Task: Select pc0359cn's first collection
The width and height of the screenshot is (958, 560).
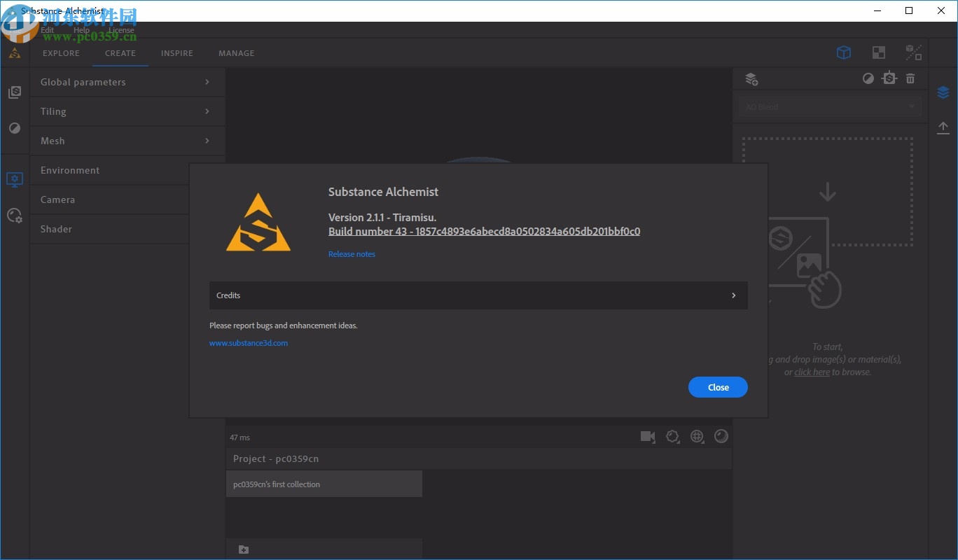Action: coord(324,484)
